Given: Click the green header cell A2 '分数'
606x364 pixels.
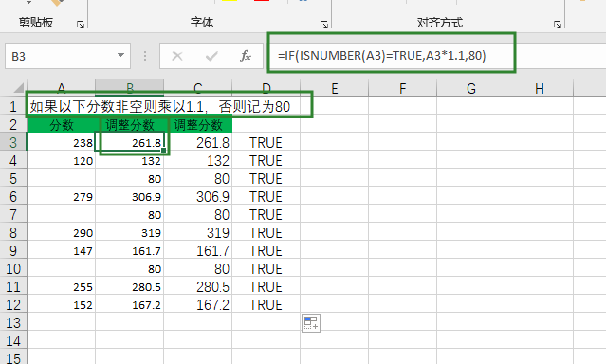Looking at the screenshot, I should pos(61,124).
